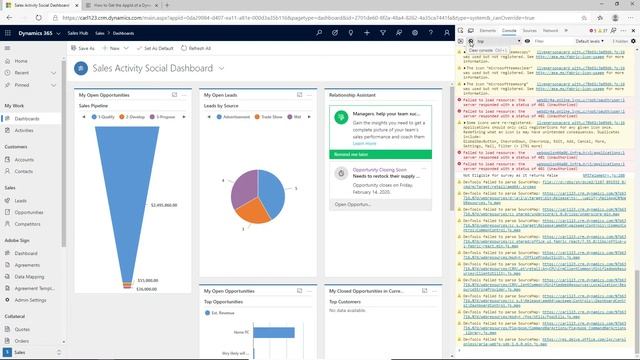Viewport: 640px width, 360px height.
Task: Open DevTools three-dot more menu
Action: (x=623, y=31)
